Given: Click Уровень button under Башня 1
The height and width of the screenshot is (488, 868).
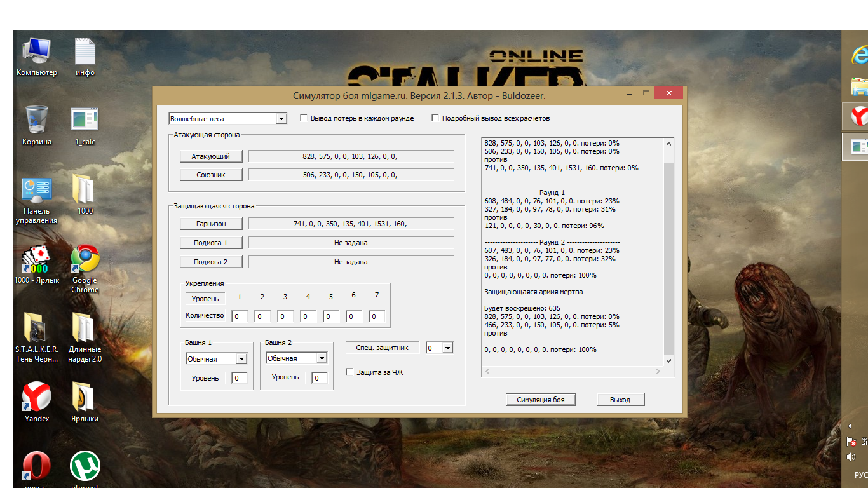Looking at the screenshot, I should coord(205,378).
